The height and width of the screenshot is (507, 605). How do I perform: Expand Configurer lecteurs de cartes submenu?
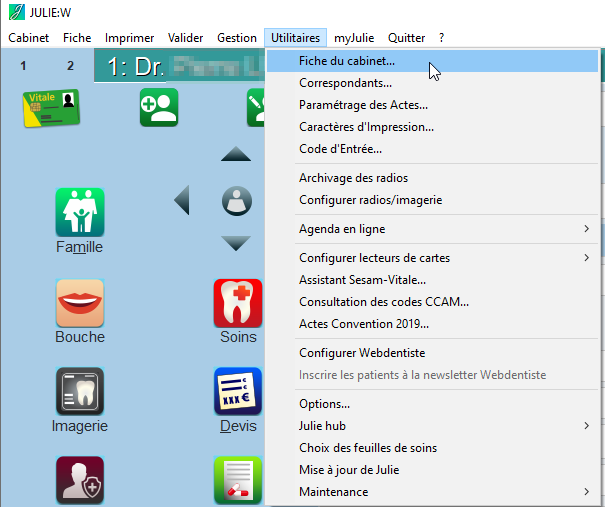coord(432,258)
